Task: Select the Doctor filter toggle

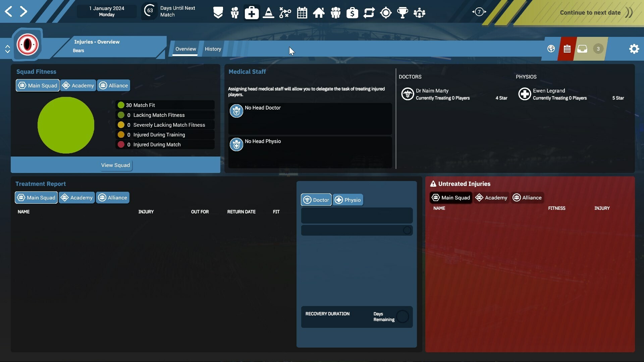Action: 316,199
